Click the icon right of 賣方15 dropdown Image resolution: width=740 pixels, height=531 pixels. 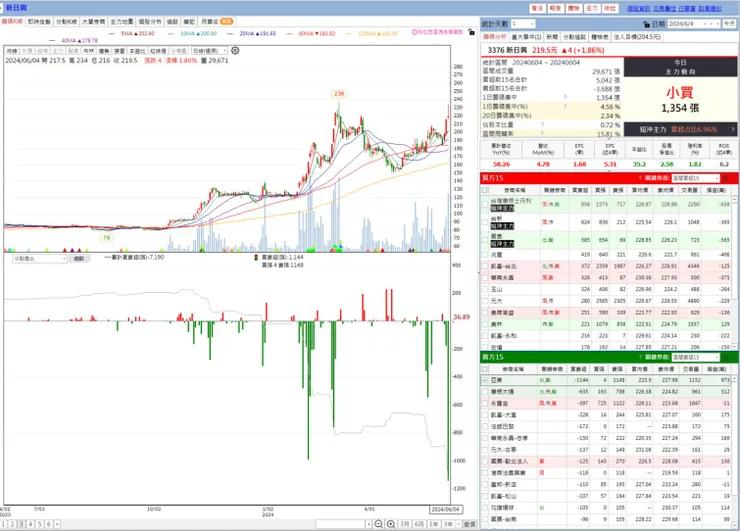(x=726, y=357)
